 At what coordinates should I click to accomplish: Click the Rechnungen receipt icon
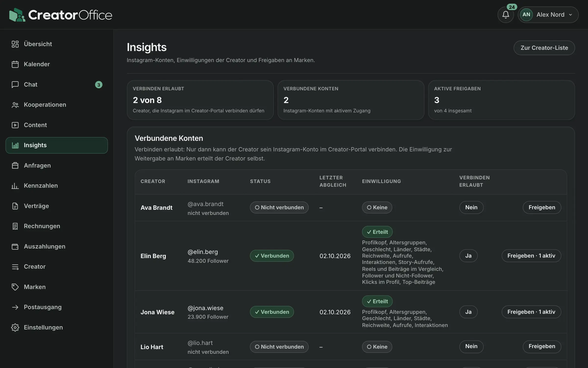click(x=15, y=226)
